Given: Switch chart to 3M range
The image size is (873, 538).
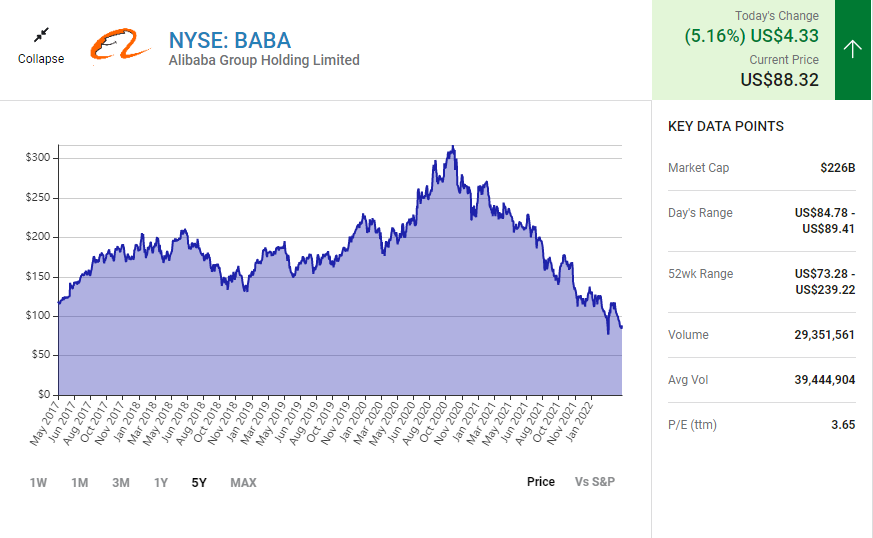Looking at the screenshot, I should (120, 483).
